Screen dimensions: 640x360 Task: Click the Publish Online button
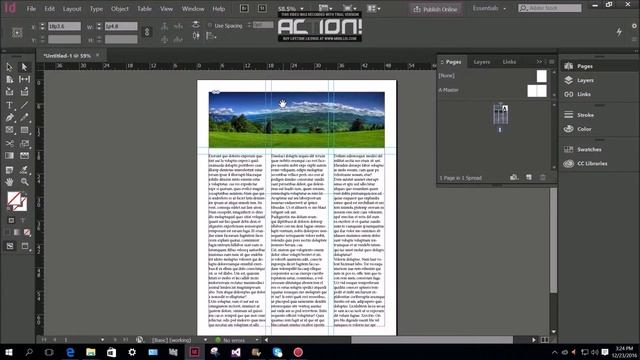436,9
